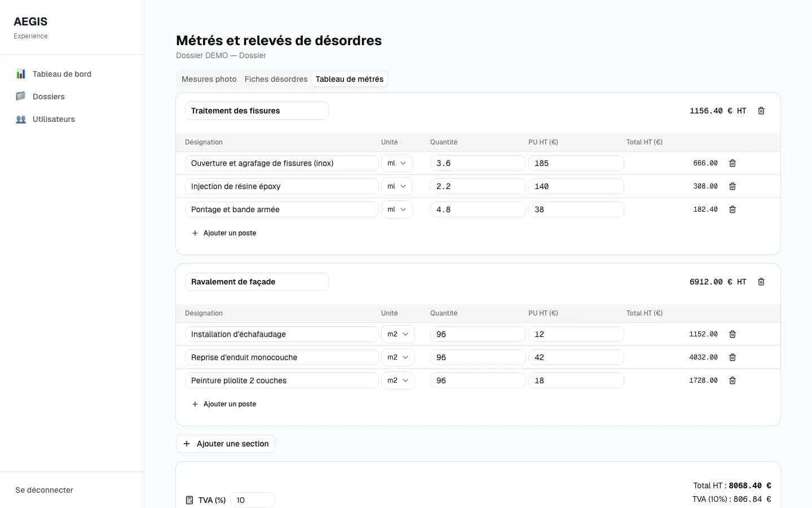Remove the Injection de résine époxy row

(x=732, y=186)
